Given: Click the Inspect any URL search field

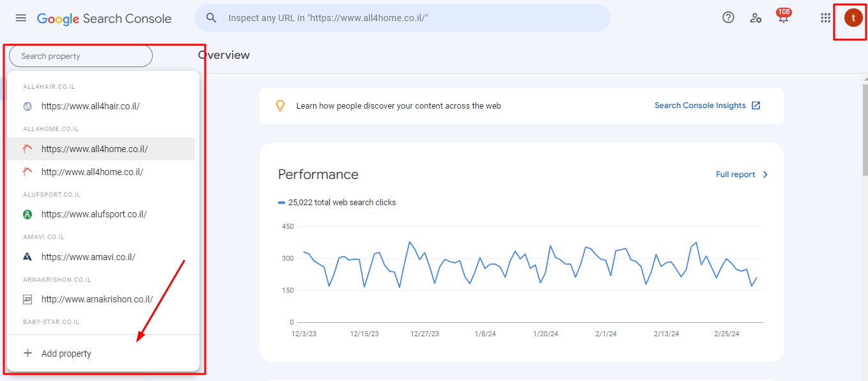Looking at the screenshot, I should tap(403, 18).
